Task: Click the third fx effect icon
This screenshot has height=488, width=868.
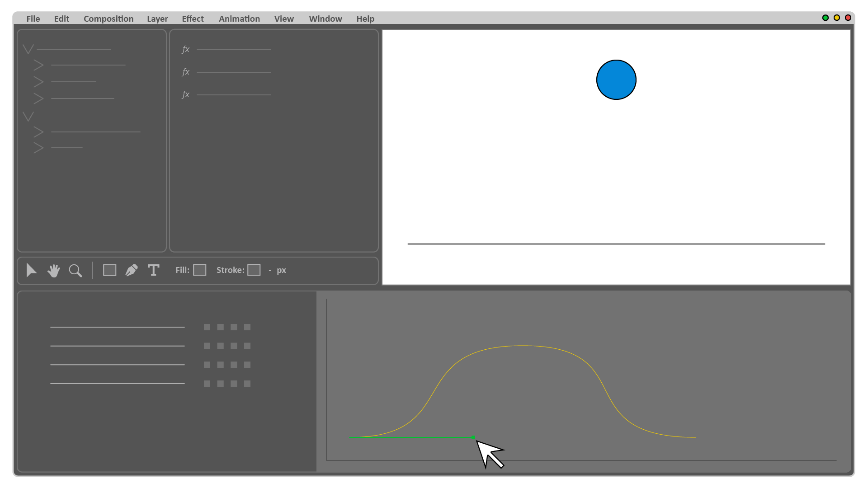Action: [185, 94]
